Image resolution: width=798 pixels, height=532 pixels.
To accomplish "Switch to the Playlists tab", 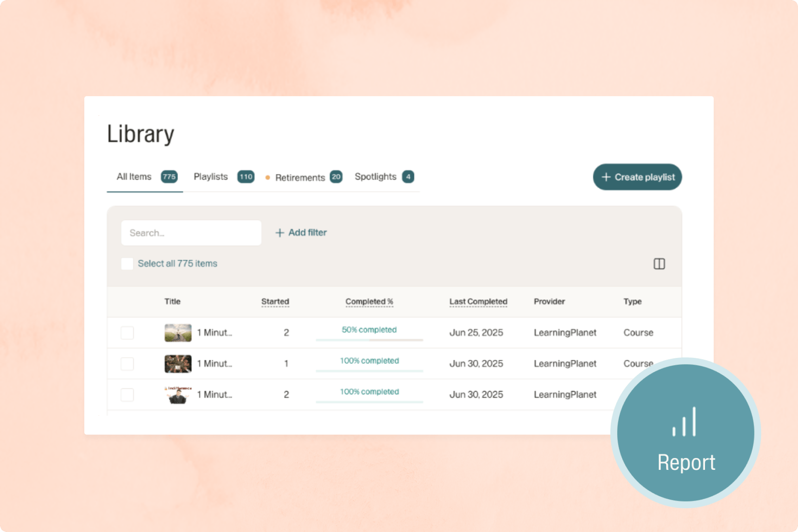I will click(x=211, y=177).
